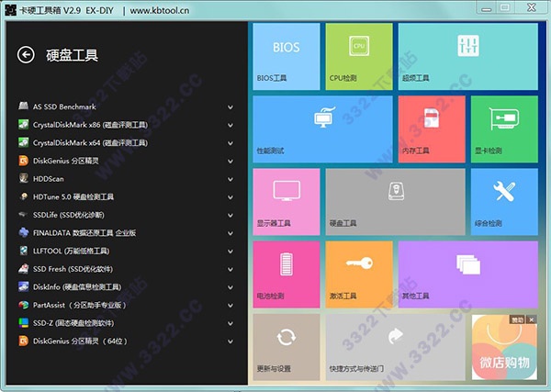Expand the HDDScan chevron

tap(231, 179)
